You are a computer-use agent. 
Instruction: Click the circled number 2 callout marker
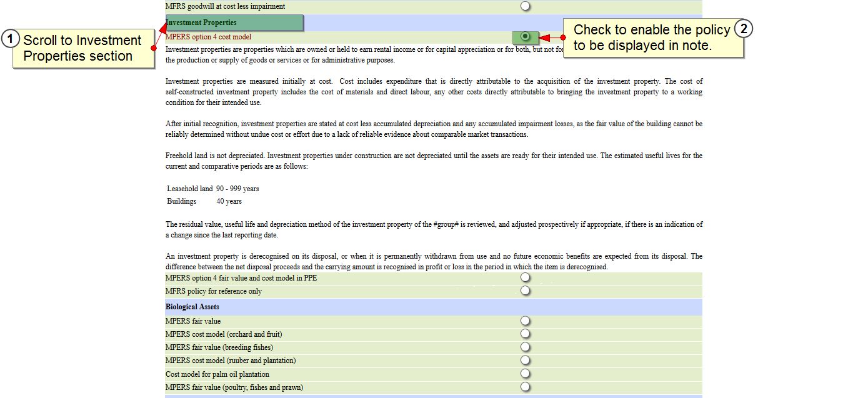[742, 29]
